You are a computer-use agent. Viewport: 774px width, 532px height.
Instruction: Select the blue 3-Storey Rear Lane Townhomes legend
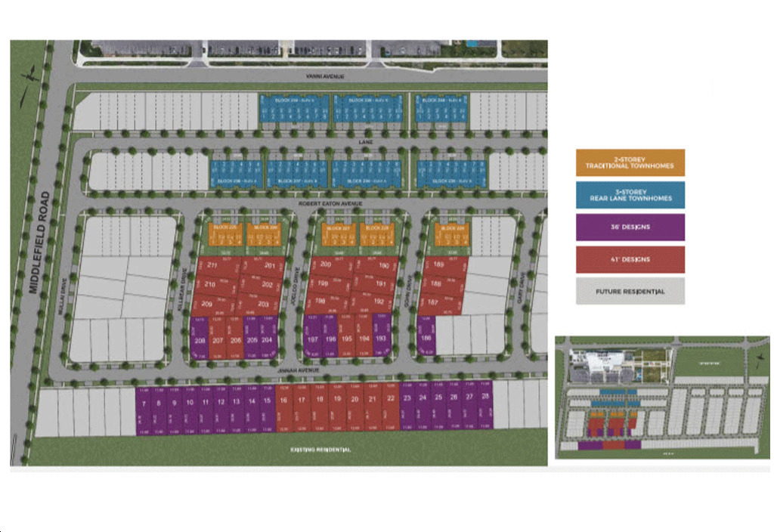point(630,195)
